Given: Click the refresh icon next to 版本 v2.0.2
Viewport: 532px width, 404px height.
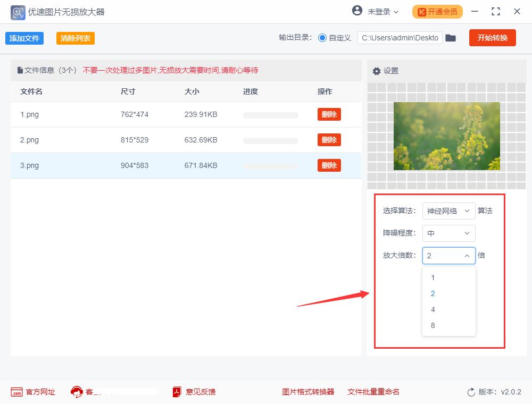Looking at the screenshot, I should tap(470, 392).
